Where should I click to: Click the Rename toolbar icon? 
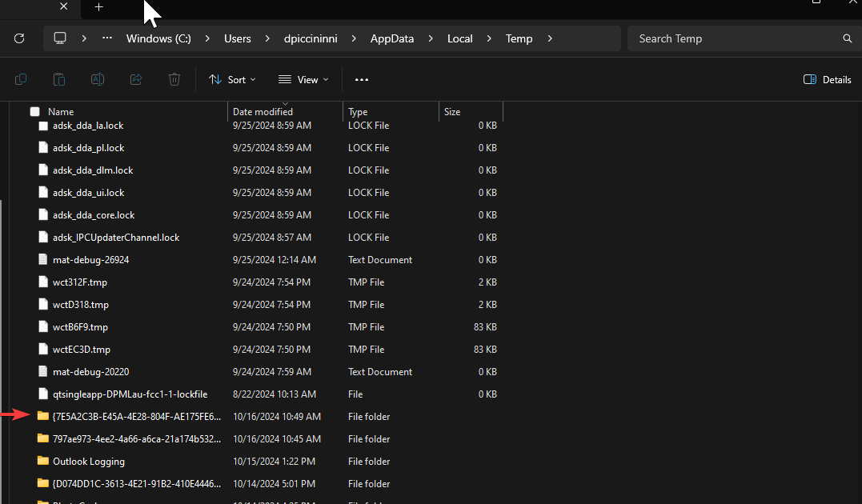[98, 80]
